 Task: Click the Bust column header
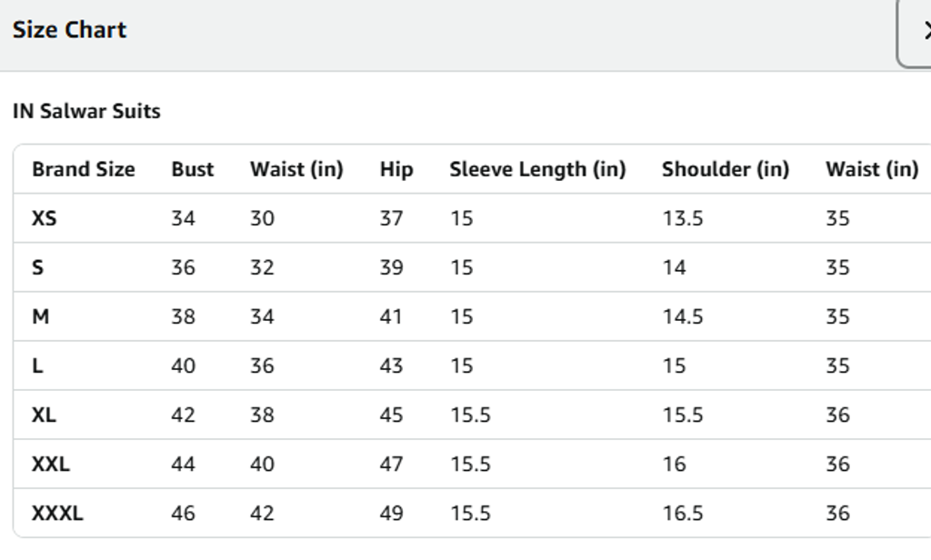click(x=193, y=169)
